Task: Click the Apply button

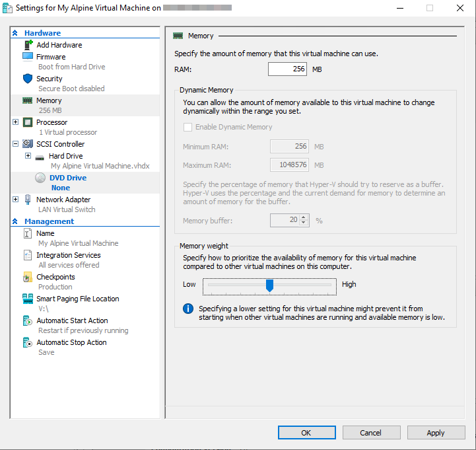Action: click(436, 433)
